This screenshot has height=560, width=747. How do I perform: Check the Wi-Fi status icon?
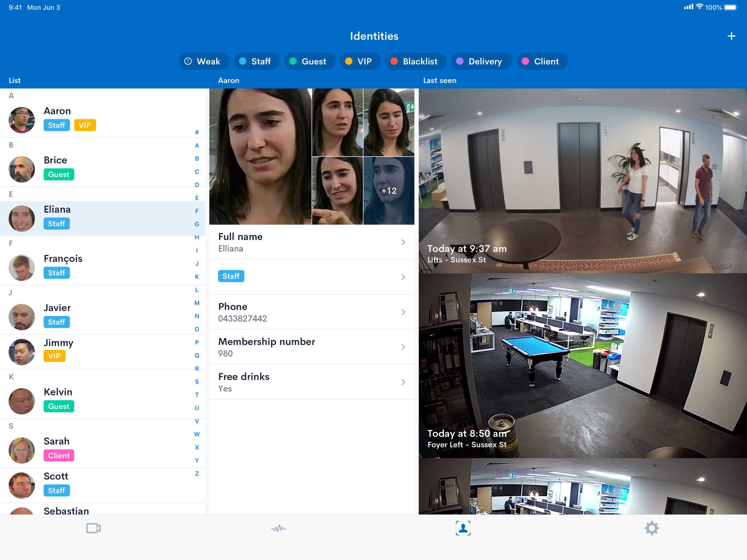(700, 6)
